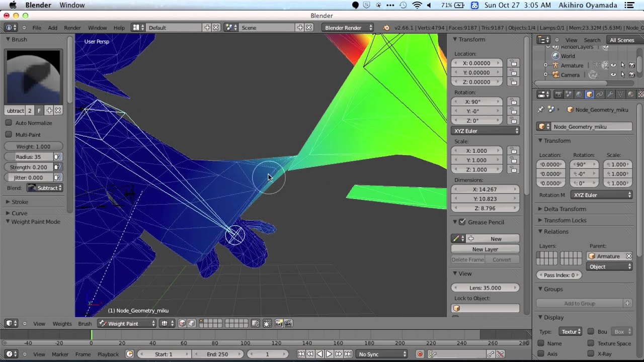Click the Lens 35.000 value field

tap(485, 288)
